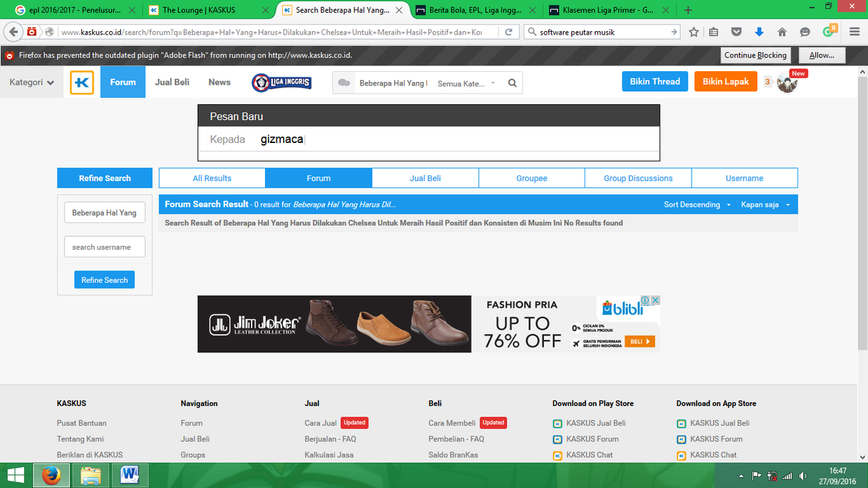
Task: Open KASKUS Chat under Play Store
Action: (x=589, y=455)
